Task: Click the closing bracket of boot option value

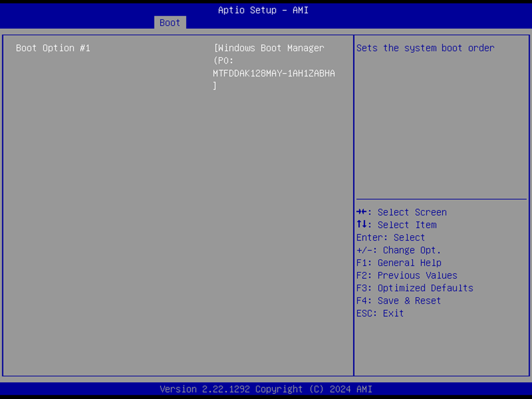Action: tap(215, 86)
